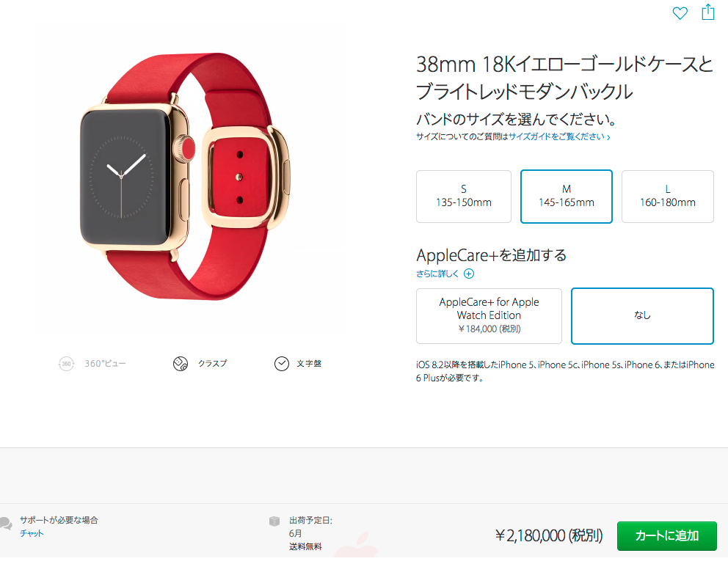Select the watch face (文字盤) icon
728x564 pixels.
281,364
